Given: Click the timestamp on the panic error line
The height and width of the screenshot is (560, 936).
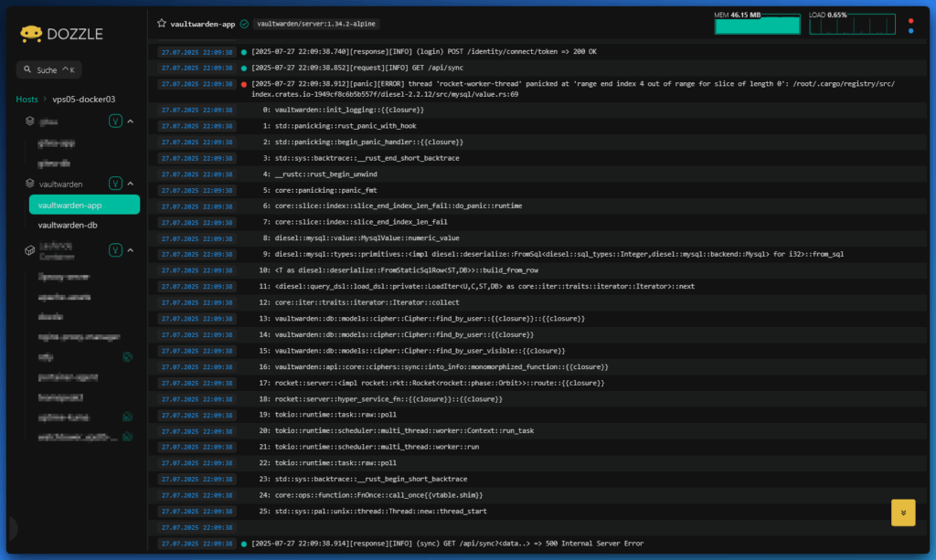Looking at the screenshot, I should pyautogui.click(x=197, y=84).
